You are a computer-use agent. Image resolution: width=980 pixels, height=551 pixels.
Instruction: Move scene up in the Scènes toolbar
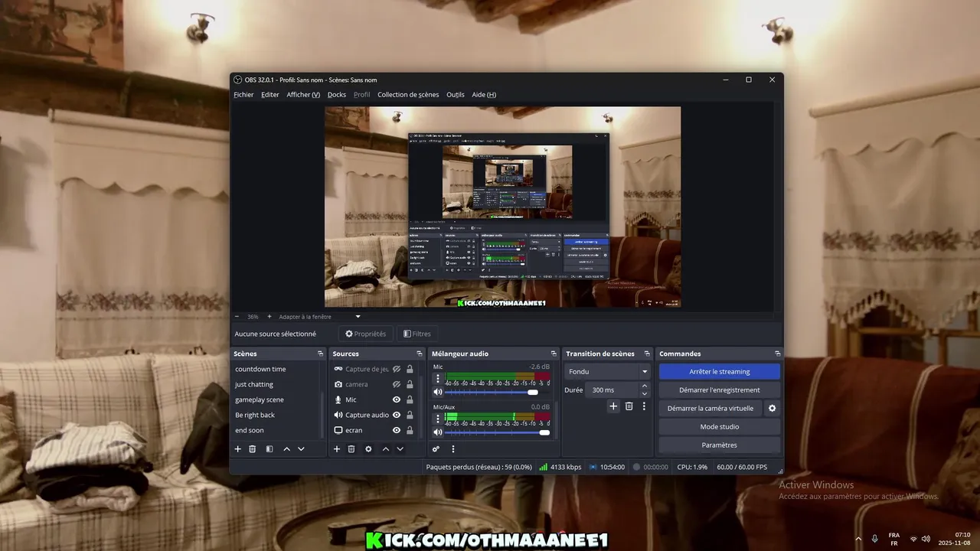pyautogui.click(x=286, y=449)
